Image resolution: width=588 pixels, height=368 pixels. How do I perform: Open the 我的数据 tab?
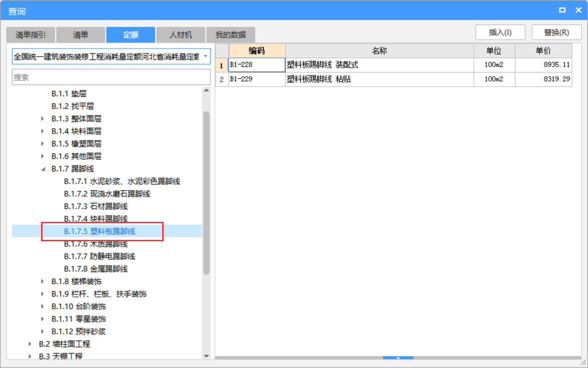click(230, 35)
